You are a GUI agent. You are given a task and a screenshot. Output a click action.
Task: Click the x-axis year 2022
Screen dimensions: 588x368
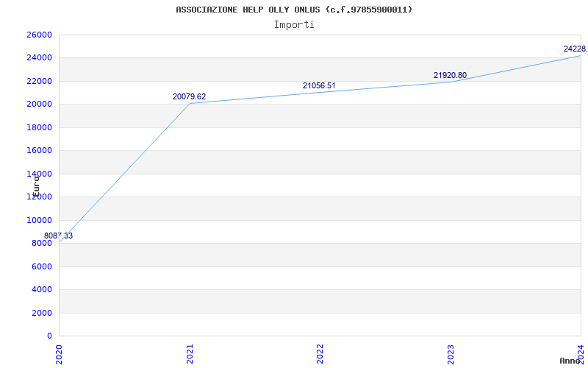pos(320,354)
